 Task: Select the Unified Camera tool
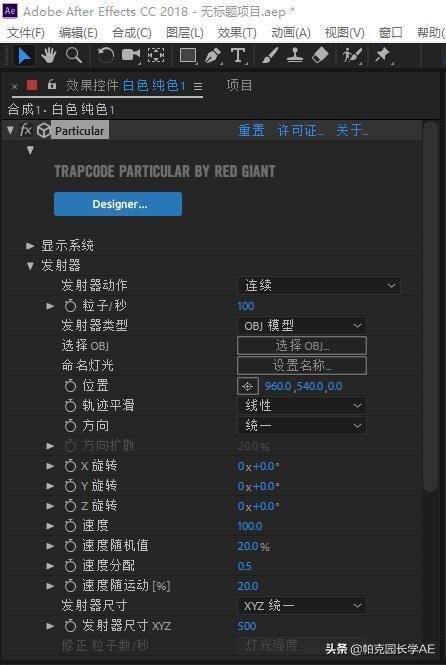click(131, 56)
